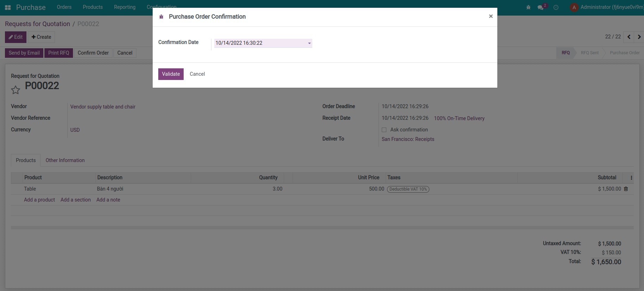Click Cancel button in the status bar
The height and width of the screenshot is (291, 644).
[125, 53]
